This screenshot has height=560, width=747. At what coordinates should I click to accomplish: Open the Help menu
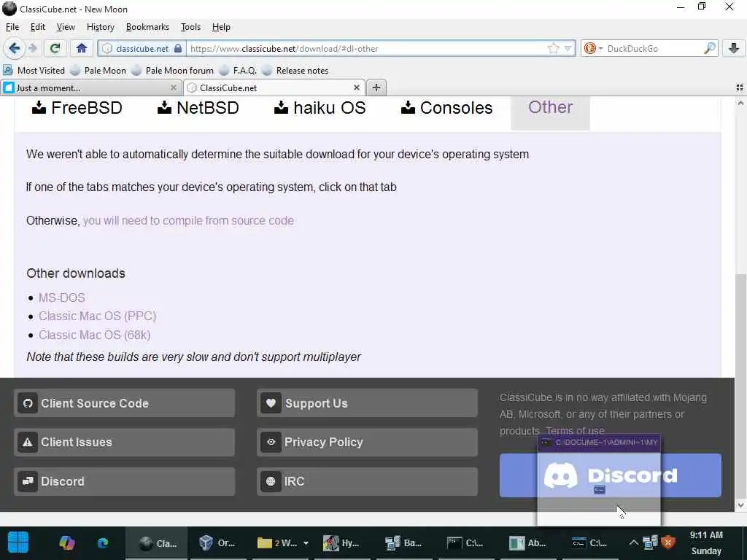pyautogui.click(x=221, y=27)
